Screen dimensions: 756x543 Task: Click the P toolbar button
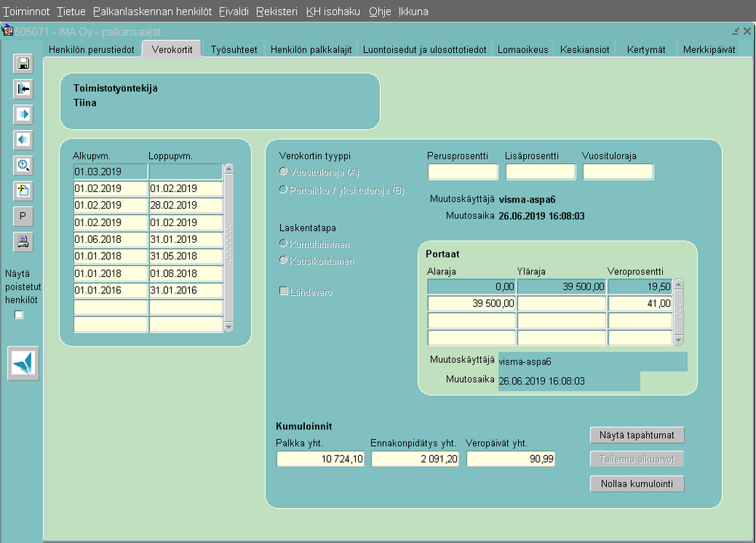[23, 216]
